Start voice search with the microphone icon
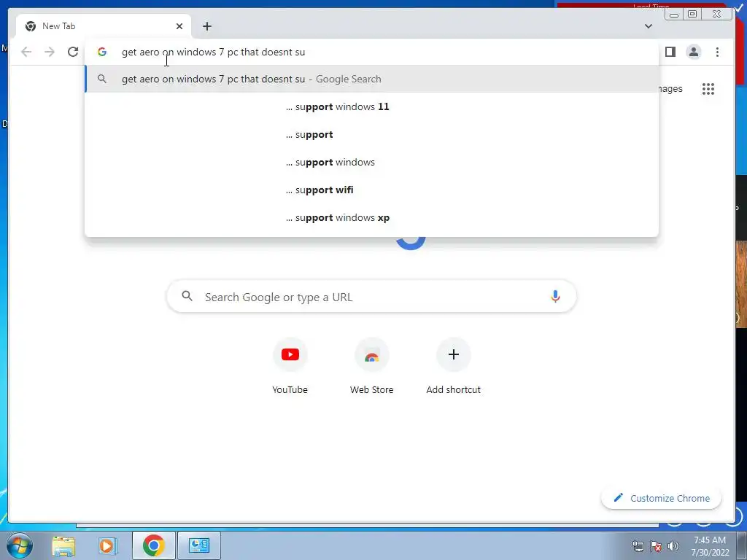The width and height of the screenshot is (747, 560). (555, 297)
